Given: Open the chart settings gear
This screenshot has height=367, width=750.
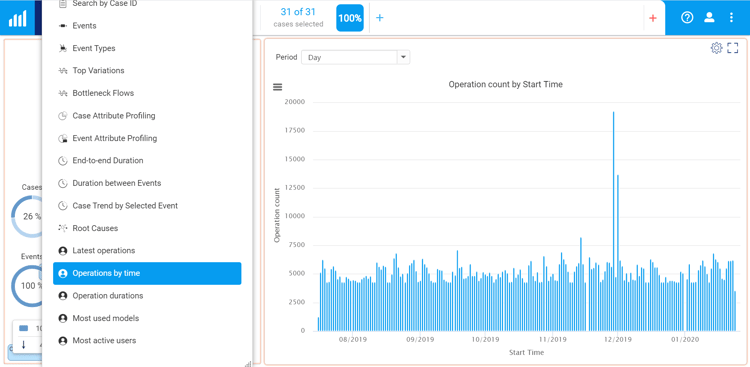Looking at the screenshot, I should [716, 48].
